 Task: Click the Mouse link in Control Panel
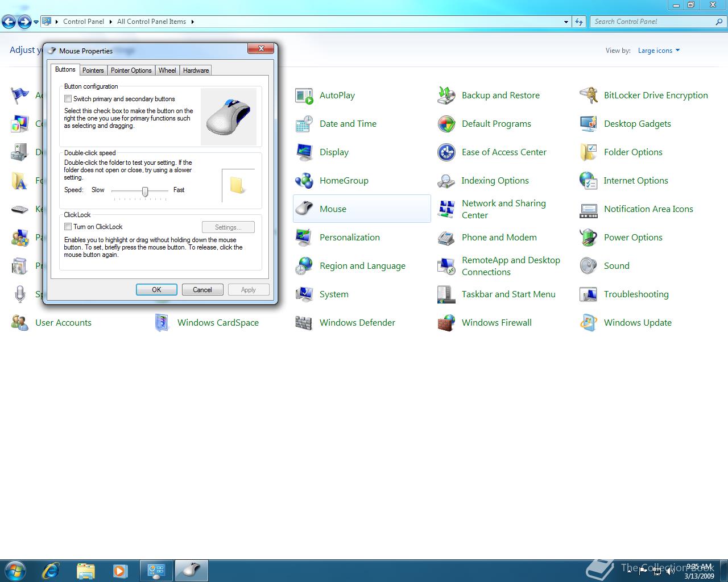coord(333,209)
